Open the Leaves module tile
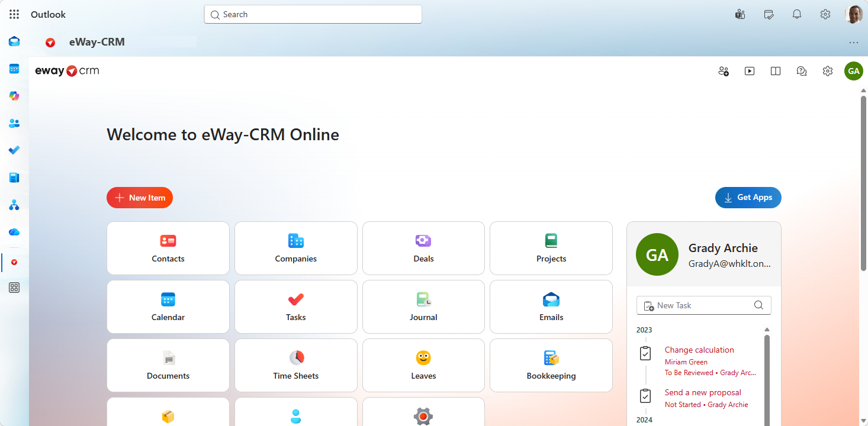Viewport: 868px width, 426px height. click(x=423, y=366)
